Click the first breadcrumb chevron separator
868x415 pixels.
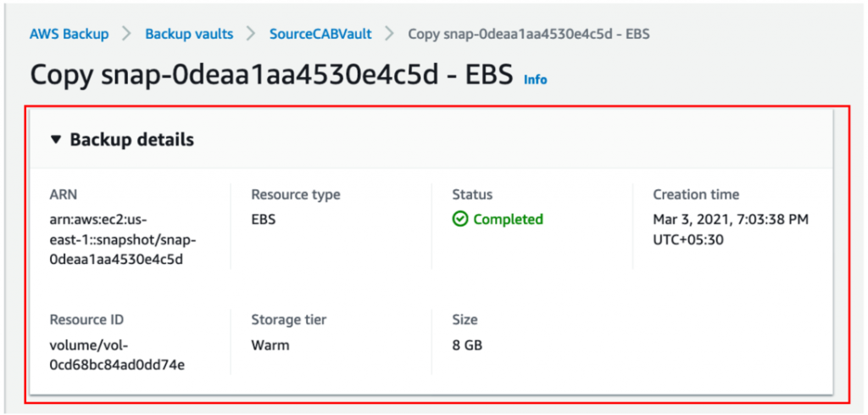pos(127,34)
